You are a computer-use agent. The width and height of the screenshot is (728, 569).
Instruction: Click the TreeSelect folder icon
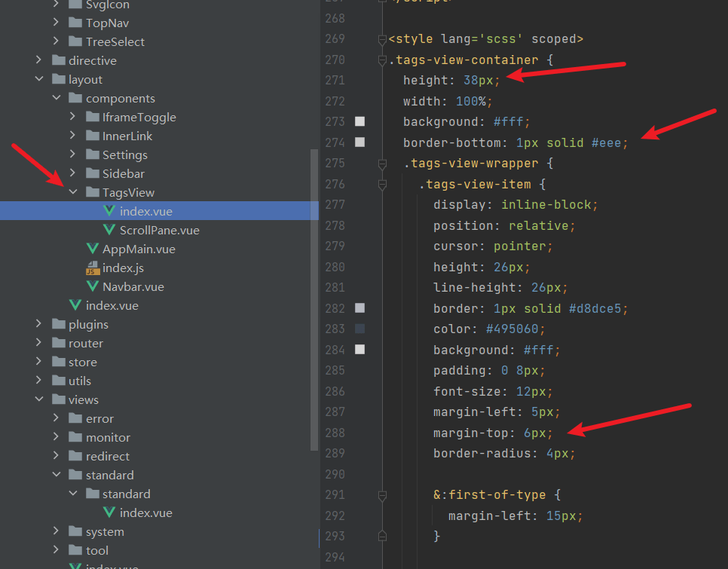(75, 41)
